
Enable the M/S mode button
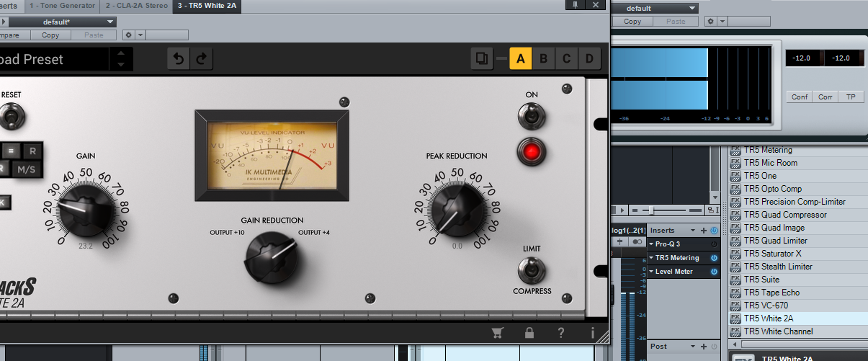pyautogui.click(x=27, y=170)
